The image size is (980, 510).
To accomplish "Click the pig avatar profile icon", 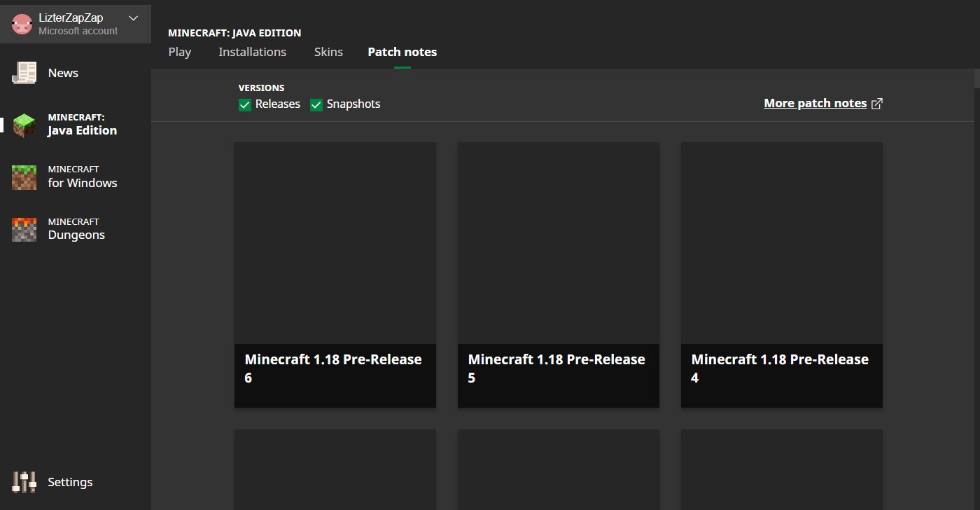I will pyautogui.click(x=22, y=25).
